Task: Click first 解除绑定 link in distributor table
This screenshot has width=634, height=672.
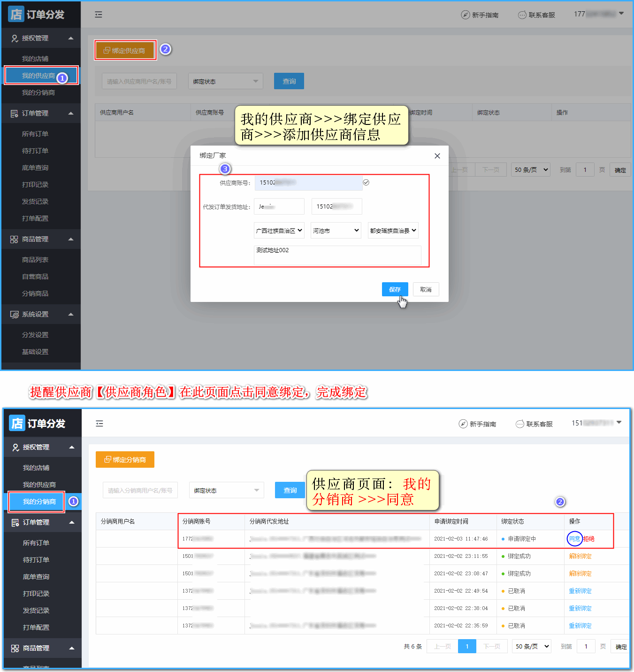Action: pos(580,556)
